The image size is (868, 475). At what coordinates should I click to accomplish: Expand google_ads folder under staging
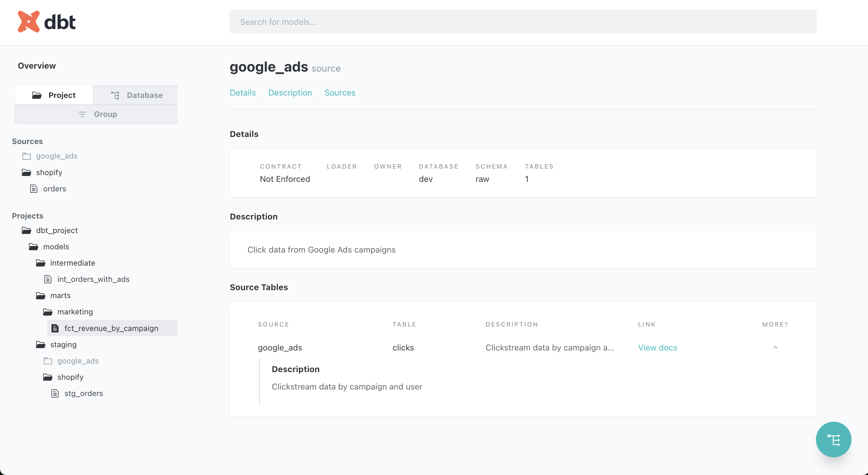click(x=78, y=361)
